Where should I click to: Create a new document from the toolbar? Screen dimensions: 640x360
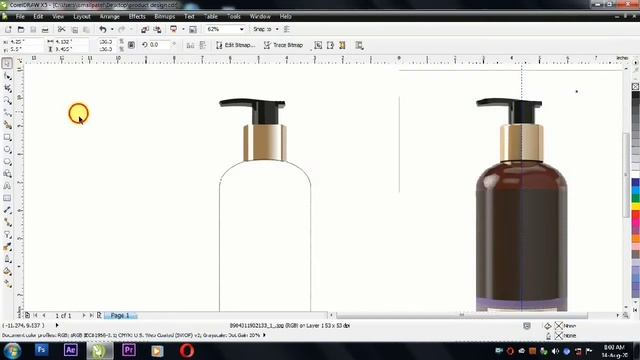coord(8,29)
